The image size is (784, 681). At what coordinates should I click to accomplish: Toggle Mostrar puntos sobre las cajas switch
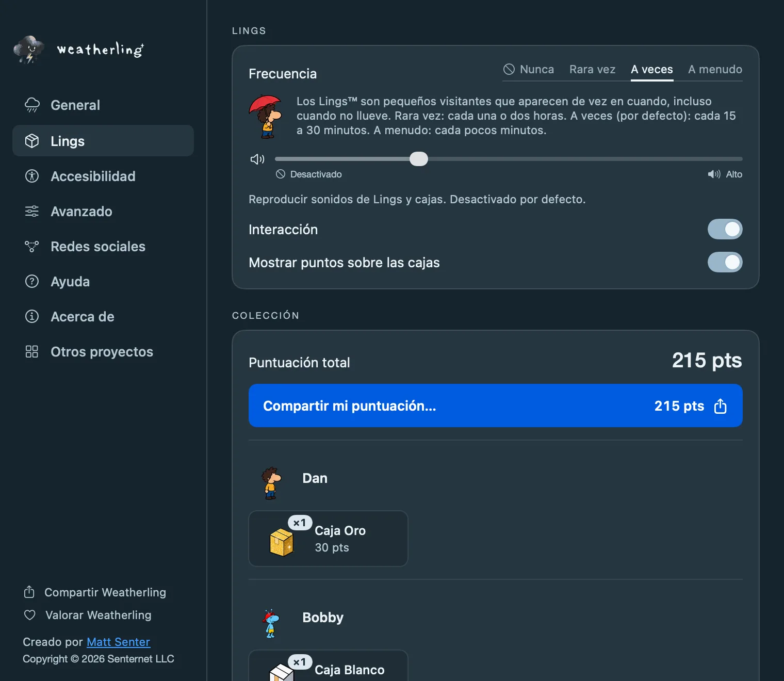725,262
